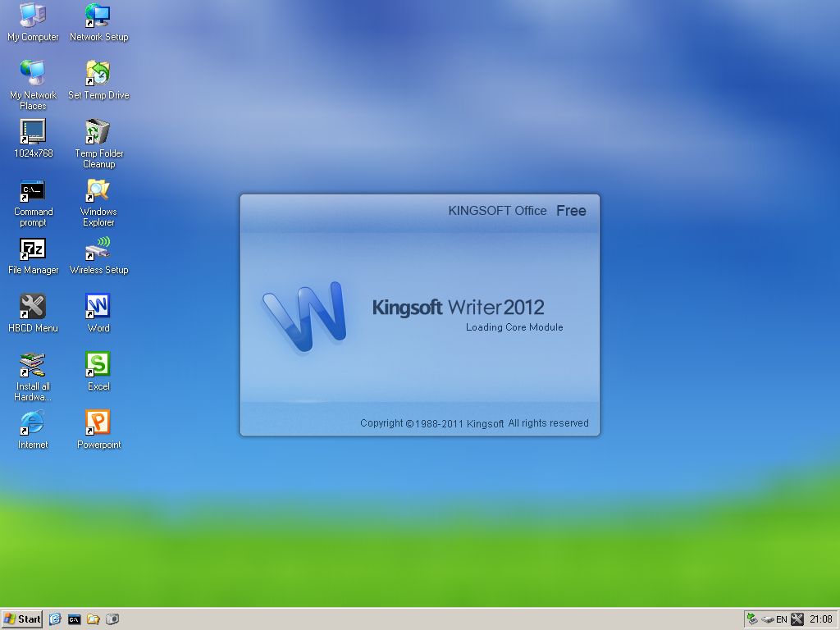
Task: Open the Start menu button
Action: click(x=22, y=619)
